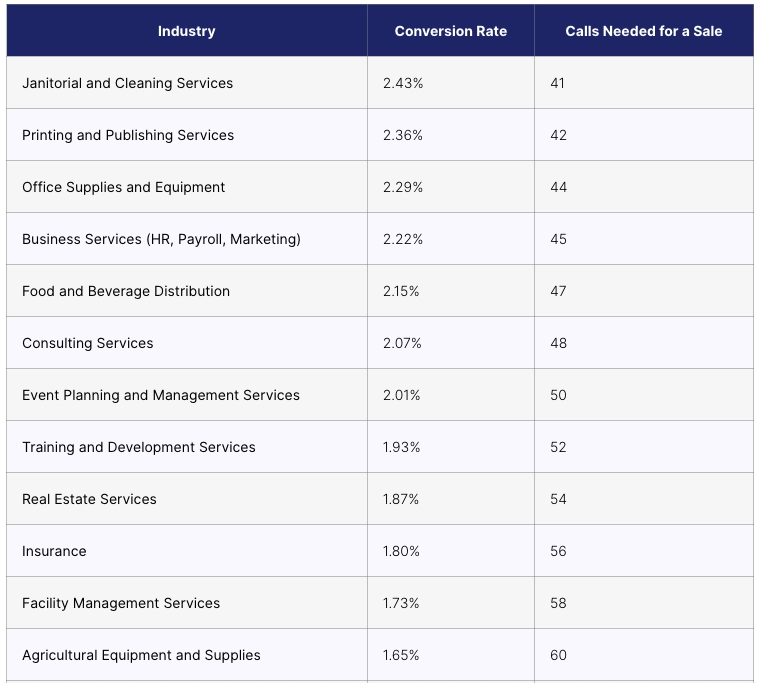Screen dimensions: 757x683
Task: Select the 60 calls needed cell
Action: [558, 655]
